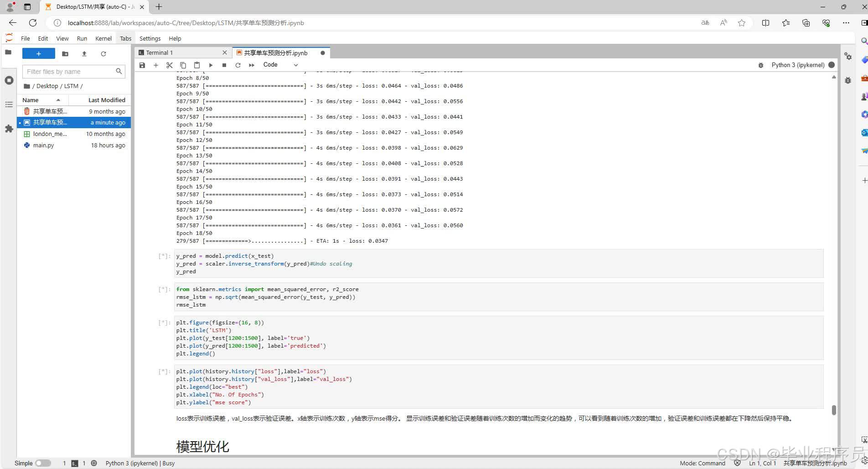Add page to favorites star icon
The image size is (868, 469).
click(x=742, y=23)
